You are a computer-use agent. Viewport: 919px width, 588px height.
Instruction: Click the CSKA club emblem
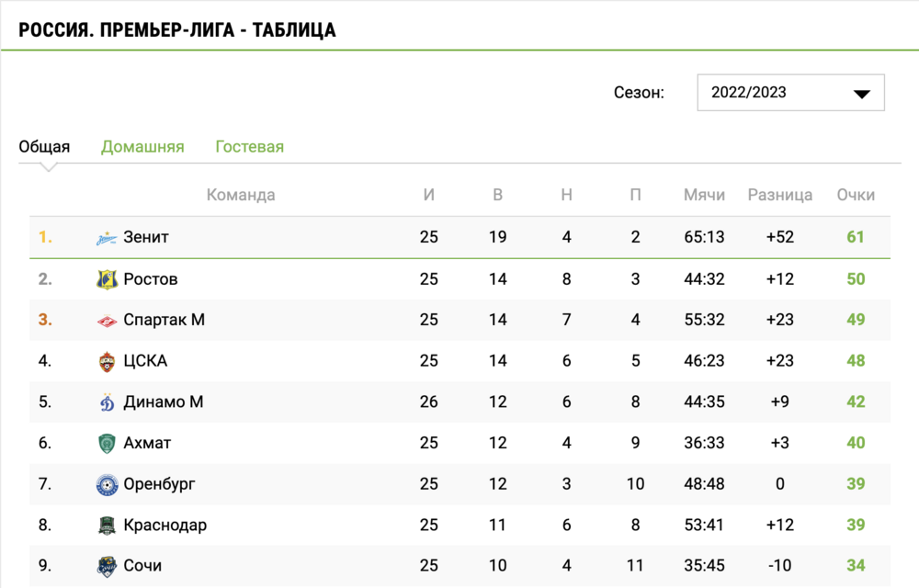click(x=107, y=361)
